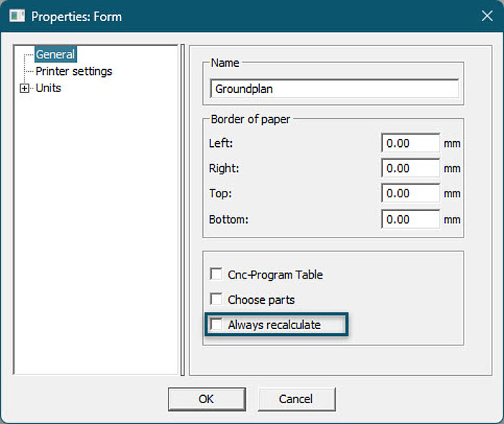Screen dimensions: 504x424
Task: Expand the Units tree node
Action: pos(24,88)
